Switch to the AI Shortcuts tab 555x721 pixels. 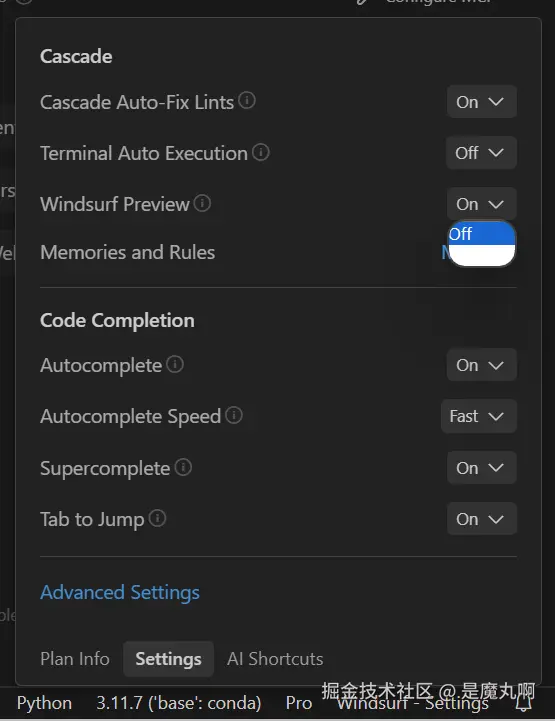pos(275,659)
